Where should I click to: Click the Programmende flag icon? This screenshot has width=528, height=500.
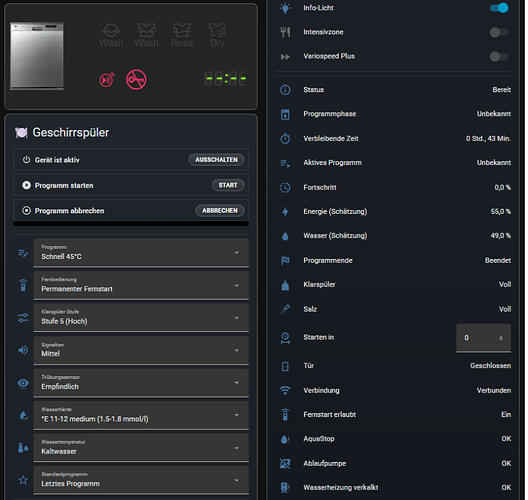tap(285, 260)
